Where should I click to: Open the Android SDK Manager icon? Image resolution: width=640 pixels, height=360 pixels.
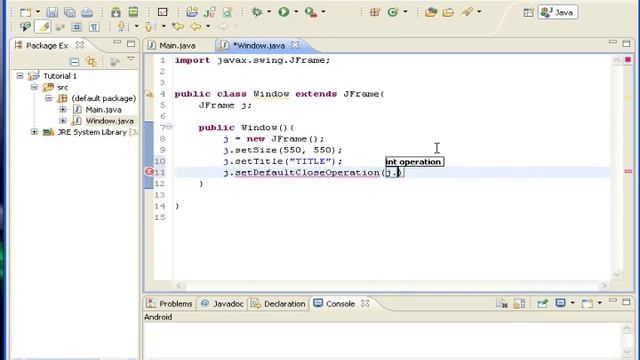pos(116,12)
